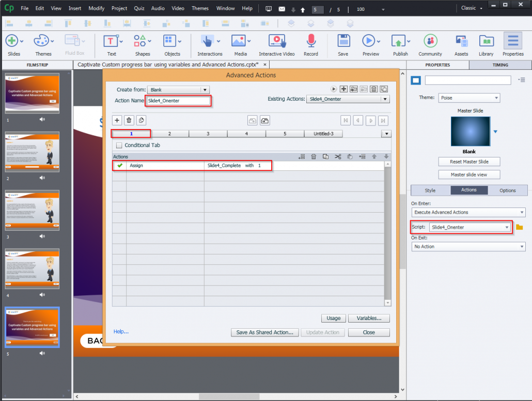Select slide 3 thumbnail in the filmstrip
This screenshot has width=532, height=401.
coord(33,210)
